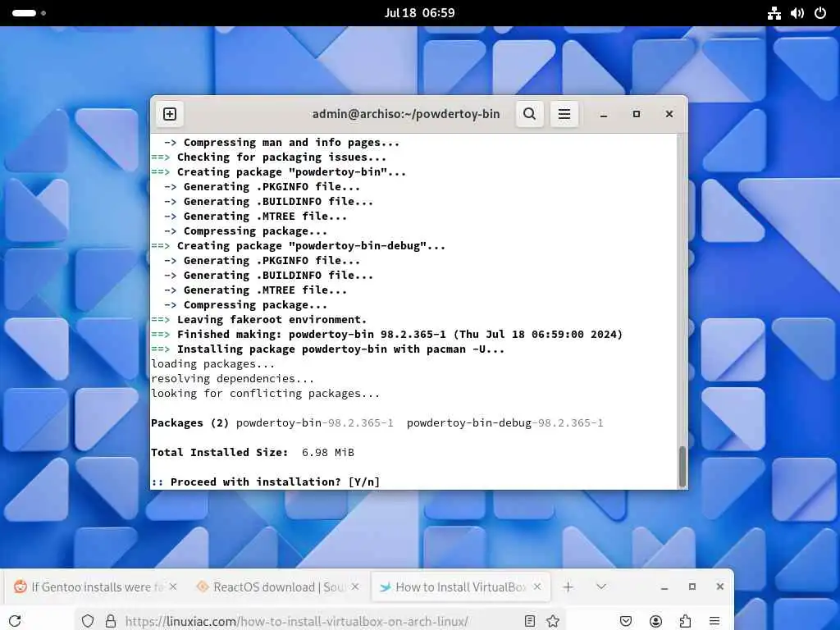Minimize the browser window
This screenshot has height=630, width=840.
[664, 587]
